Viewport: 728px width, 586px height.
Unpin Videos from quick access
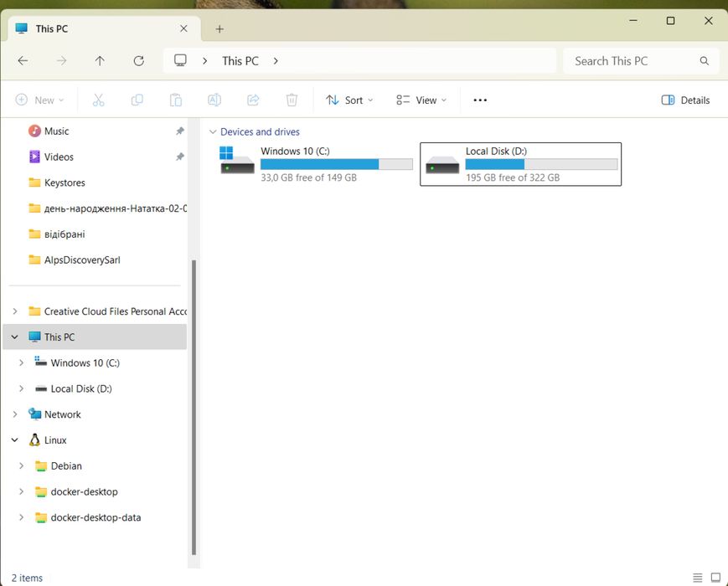point(179,157)
